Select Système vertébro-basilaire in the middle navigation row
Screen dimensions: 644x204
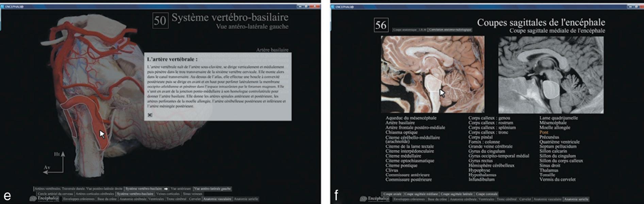tap(135, 194)
